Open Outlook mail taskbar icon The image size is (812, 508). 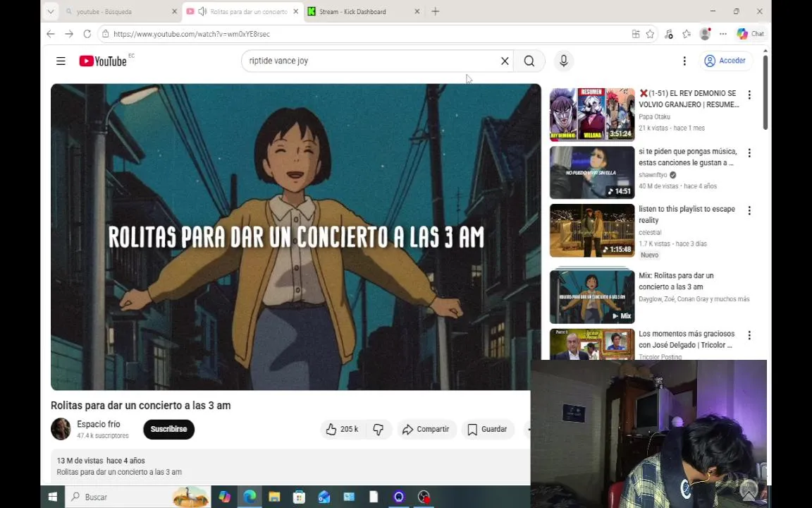point(324,497)
